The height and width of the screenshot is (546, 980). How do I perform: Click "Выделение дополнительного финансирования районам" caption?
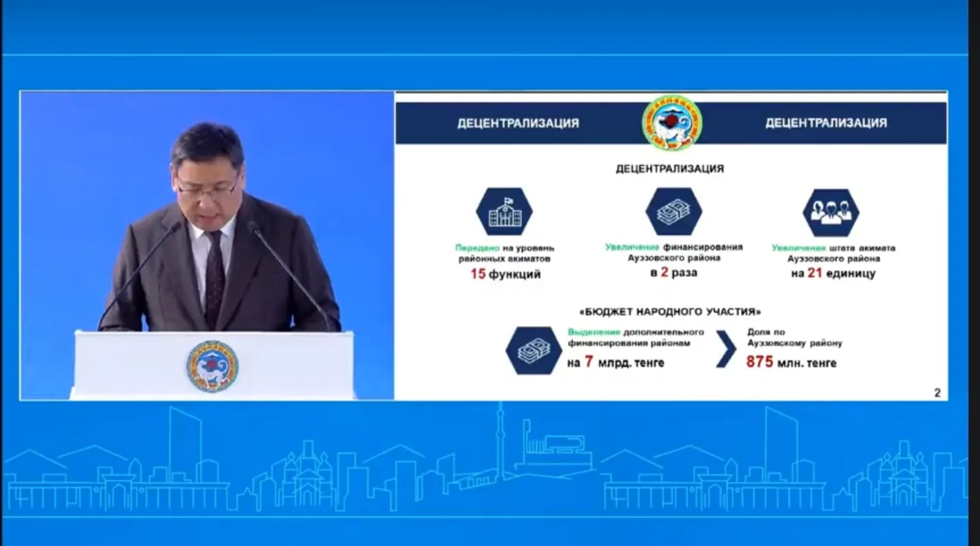(636, 338)
